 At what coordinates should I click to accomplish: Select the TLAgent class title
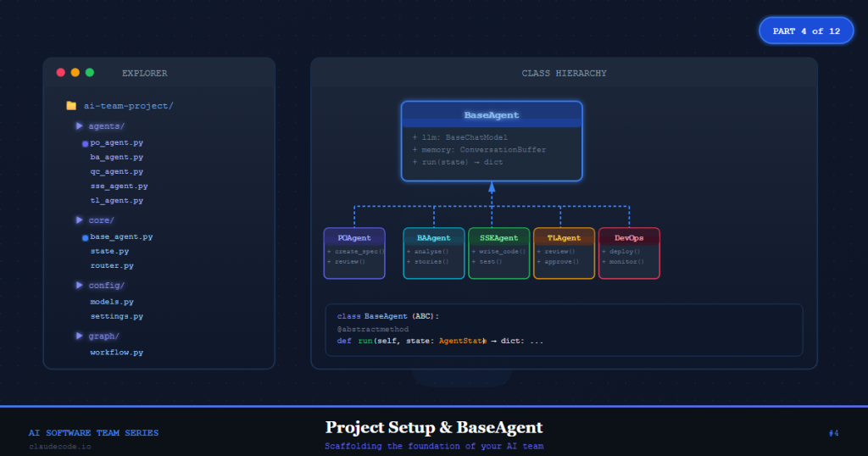point(564,238)
